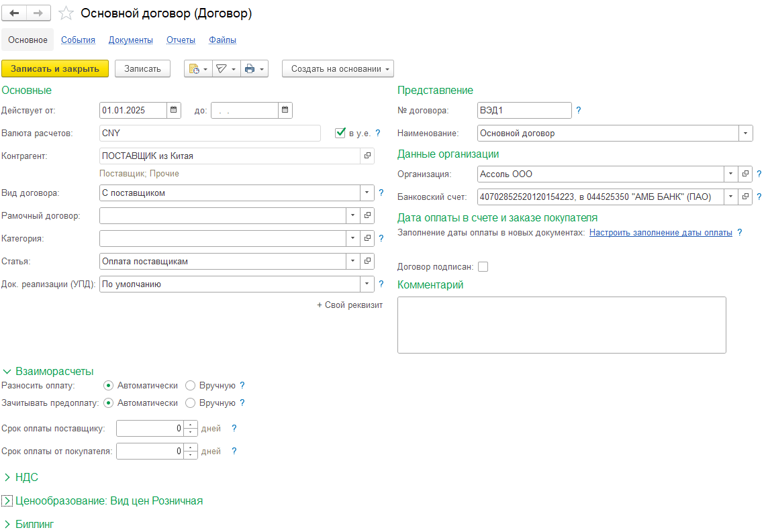Expand the НДС section
The image size is (768, 532).
[27, 477]
